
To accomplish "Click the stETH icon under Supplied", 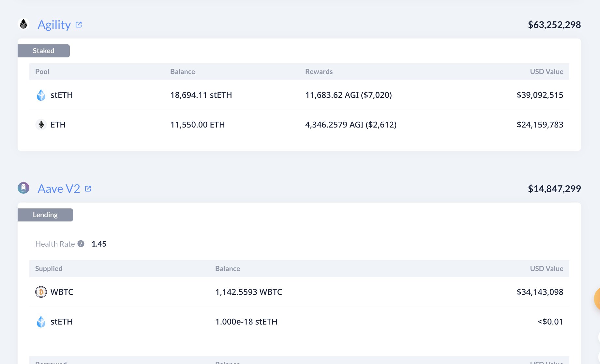I will tap(41, 322).
